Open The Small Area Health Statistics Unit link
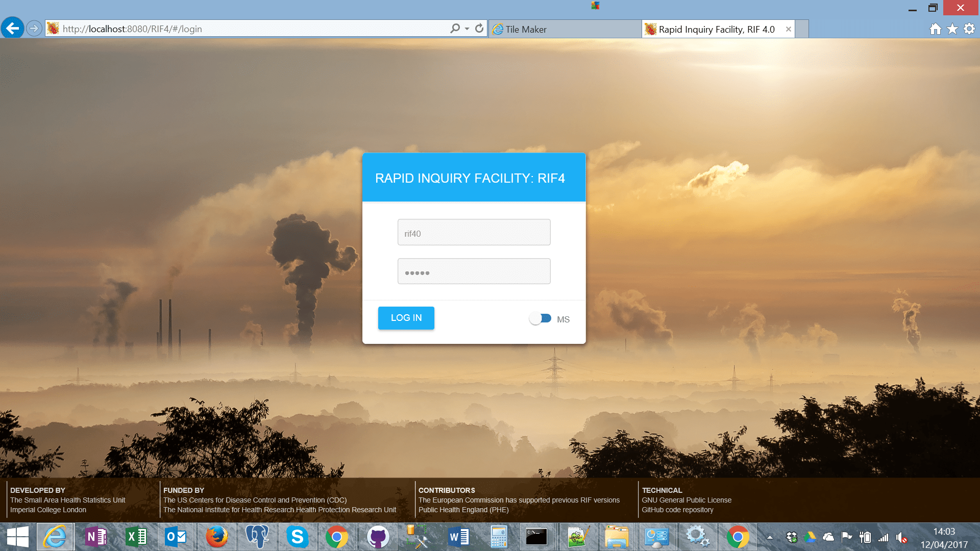The height and width of the screenshot is (551, 980). (68, 500)
